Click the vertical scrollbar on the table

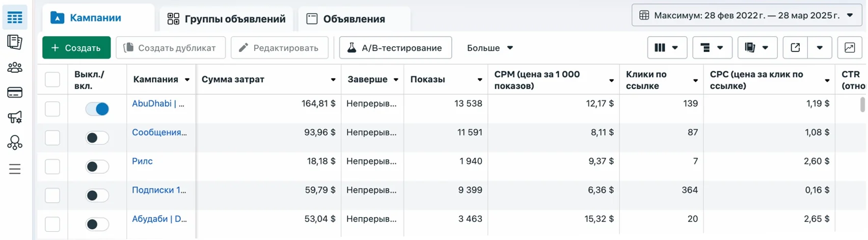[x=862, y=104]
